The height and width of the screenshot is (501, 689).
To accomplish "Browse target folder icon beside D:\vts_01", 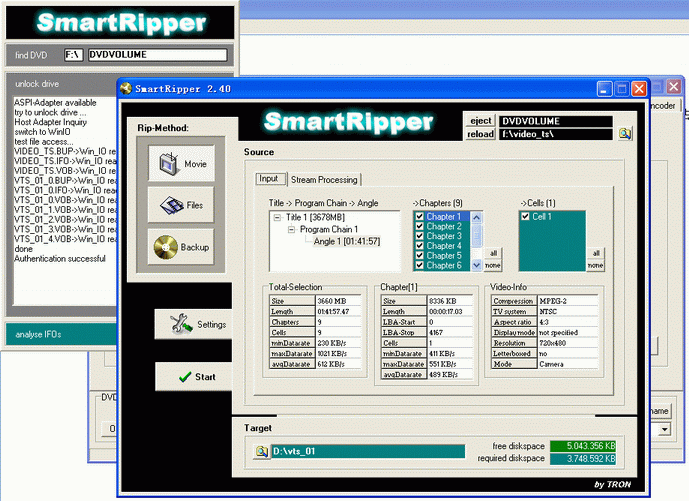I will point(261,451).
